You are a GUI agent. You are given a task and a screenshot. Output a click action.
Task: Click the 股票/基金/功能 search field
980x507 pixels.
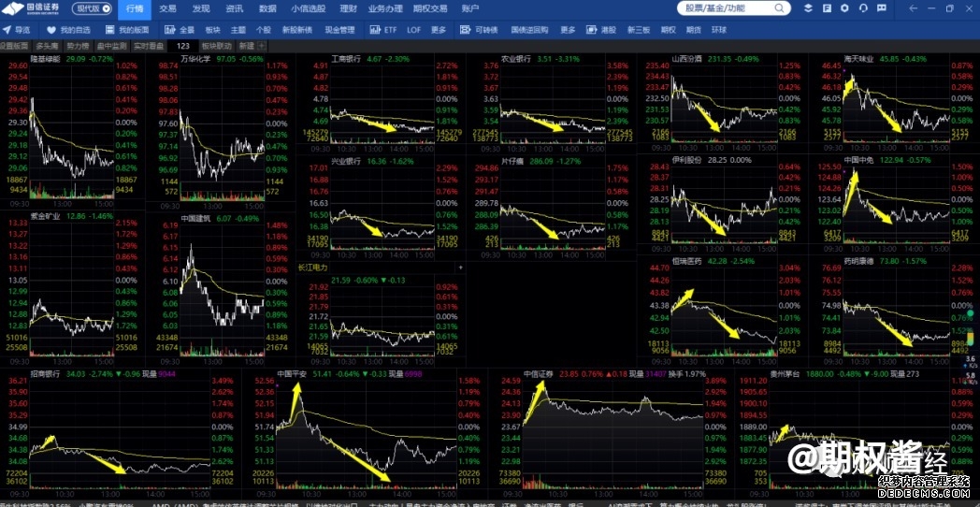point(734,8)
